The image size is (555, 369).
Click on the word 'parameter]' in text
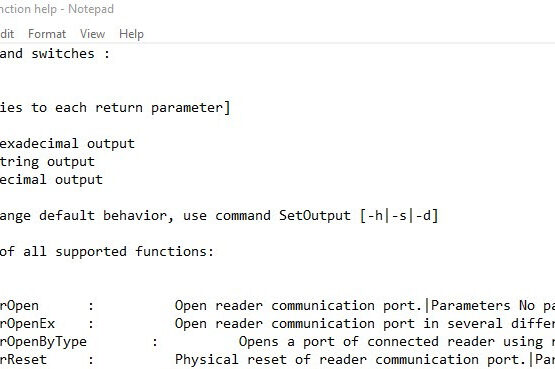point(190,108)
